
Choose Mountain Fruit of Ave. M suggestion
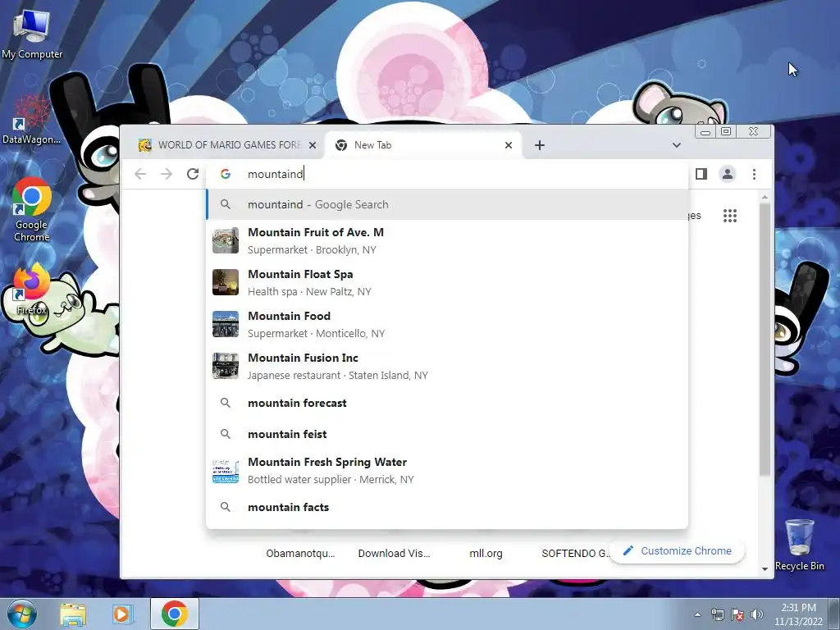click(x=447, y=240)
